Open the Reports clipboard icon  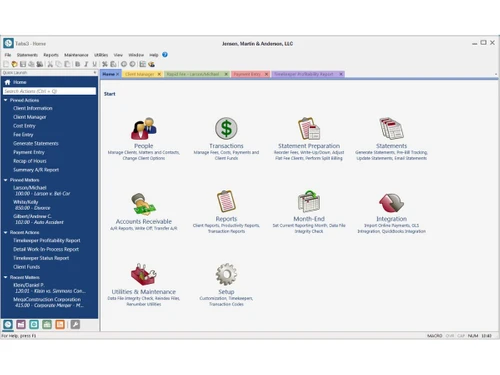click(x=226, y=201)
